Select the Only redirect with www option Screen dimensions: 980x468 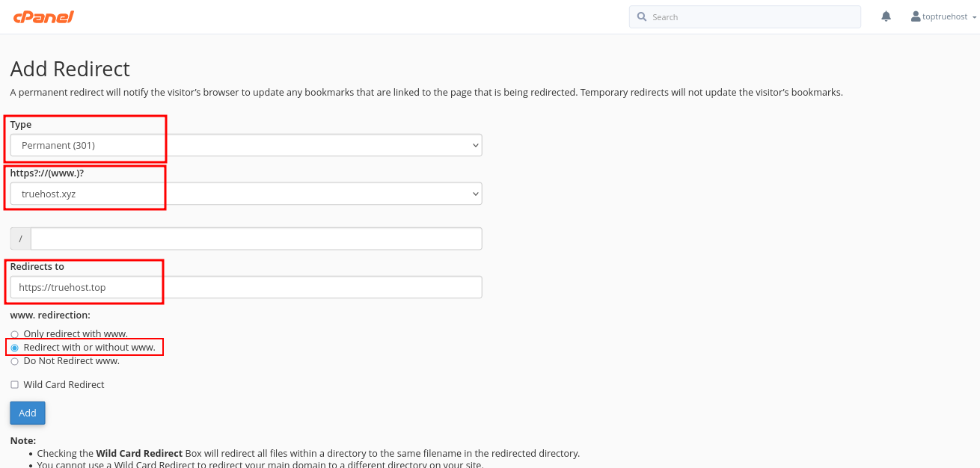tap(14, 334)
